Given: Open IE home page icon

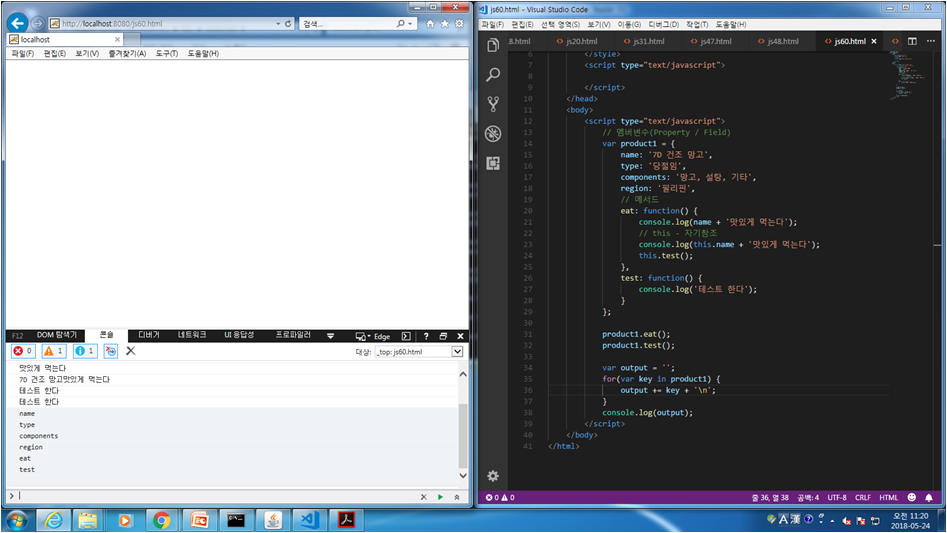Looking at the screenshot, I should 430,24.
